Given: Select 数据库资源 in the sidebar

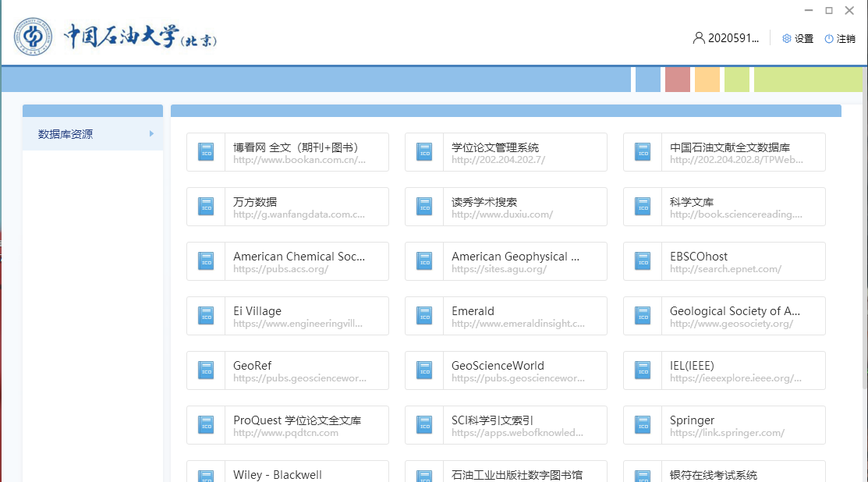Looking at the screenshot, I should point(66,134).
